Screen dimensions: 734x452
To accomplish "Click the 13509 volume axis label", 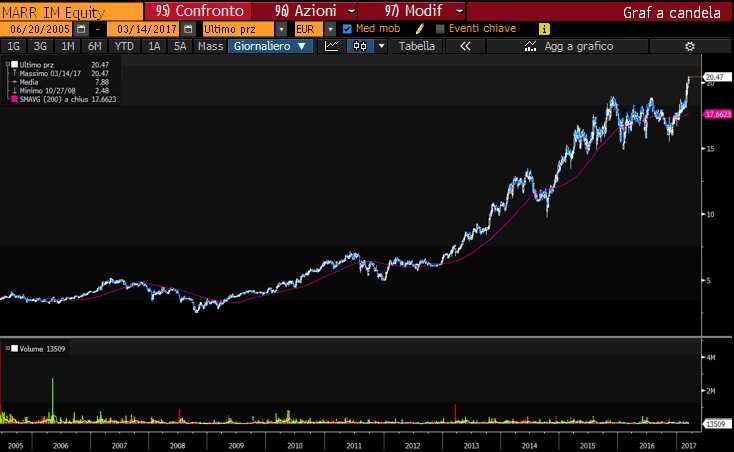I will click(x=717, y=424).
